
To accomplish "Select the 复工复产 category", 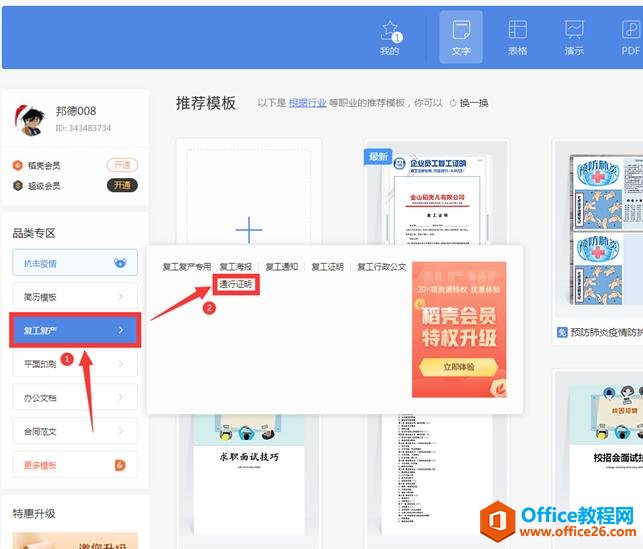I will click(75, 330).
